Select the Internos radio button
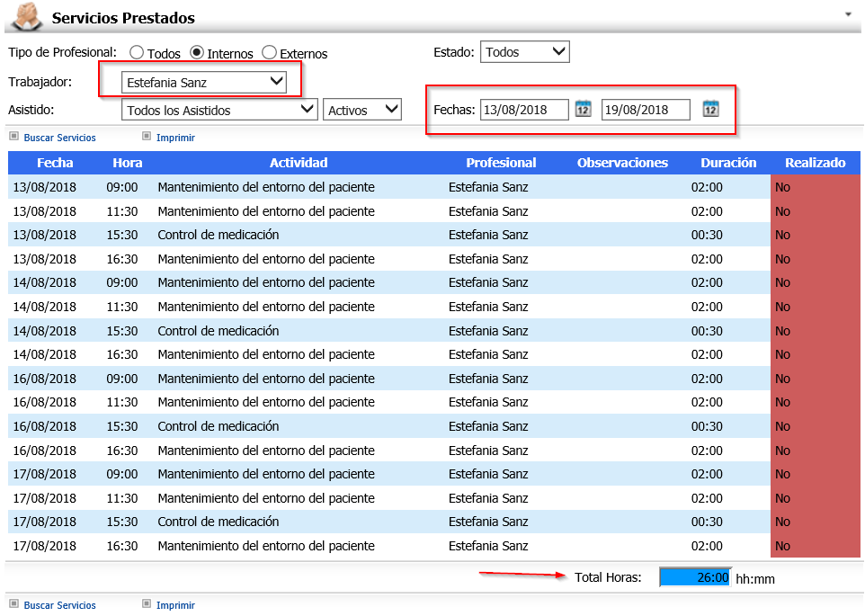Screen dimensions: 865x616 pos(197,53)
